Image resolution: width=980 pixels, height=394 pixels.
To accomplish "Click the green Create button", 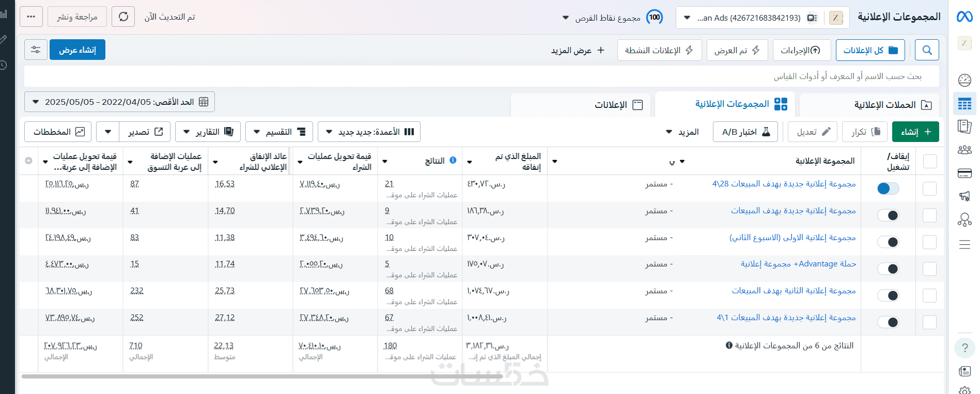I will (915, 132).
